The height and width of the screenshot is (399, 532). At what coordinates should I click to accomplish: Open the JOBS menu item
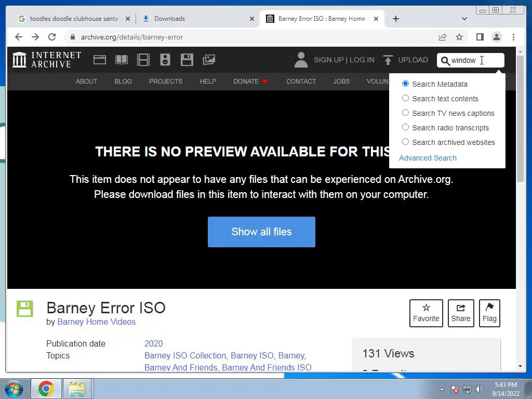tap(341, 82)
